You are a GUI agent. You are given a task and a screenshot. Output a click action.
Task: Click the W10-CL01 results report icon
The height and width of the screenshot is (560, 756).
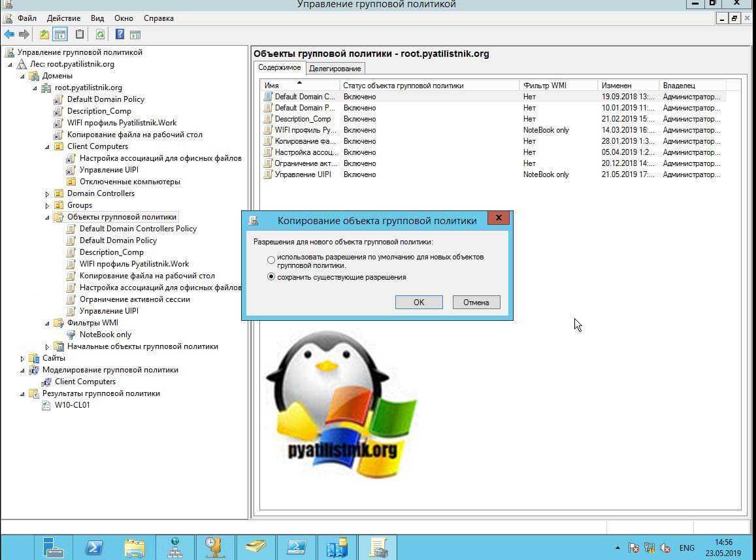click(46, 405)
